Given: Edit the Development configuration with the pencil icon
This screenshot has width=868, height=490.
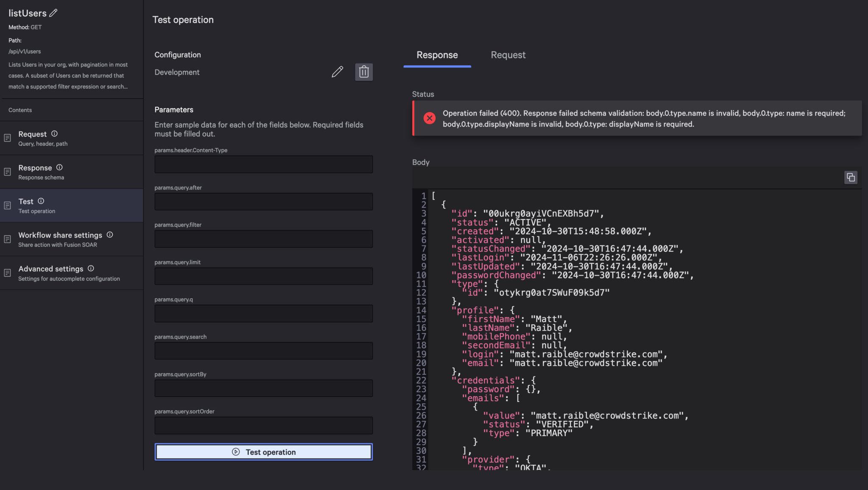Looking at the screenshot, I should click(337, 72).
